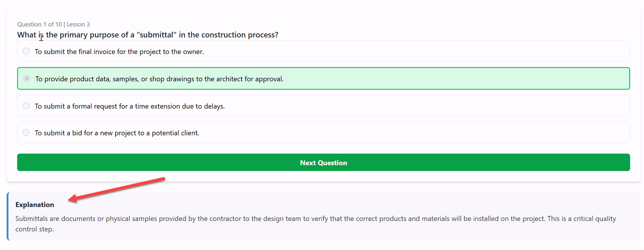This screenshot has height=250, width=644.
Task: Click the "Question 1 of 10" counter
Action: (39, 24)
